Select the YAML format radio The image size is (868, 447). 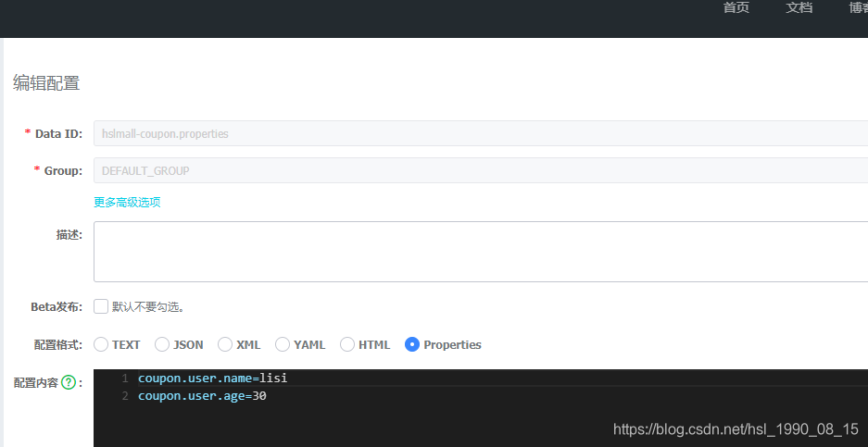[x=283, y=344]
